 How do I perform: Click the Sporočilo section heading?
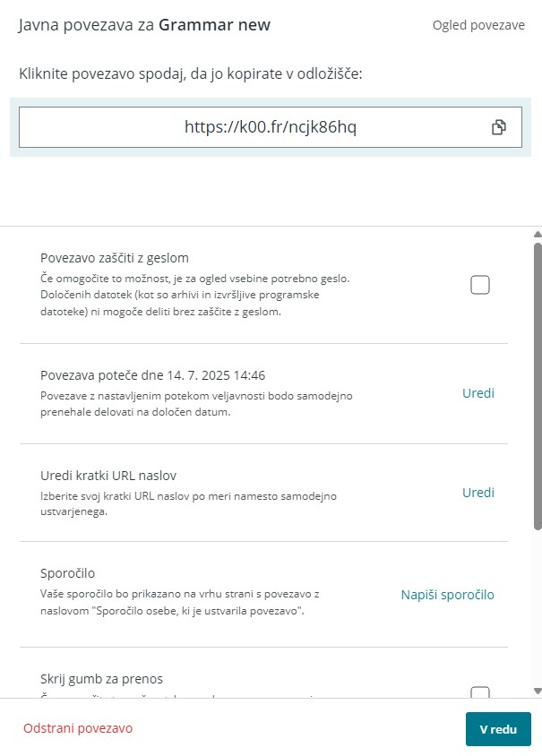click(67, 573)
